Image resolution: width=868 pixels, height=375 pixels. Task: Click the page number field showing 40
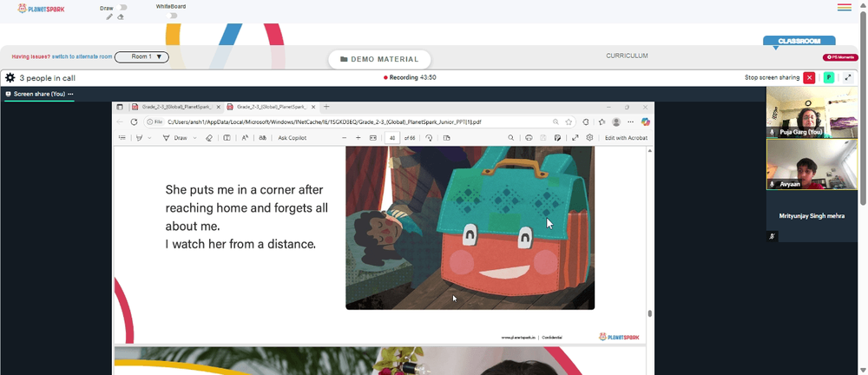(392, 138)
